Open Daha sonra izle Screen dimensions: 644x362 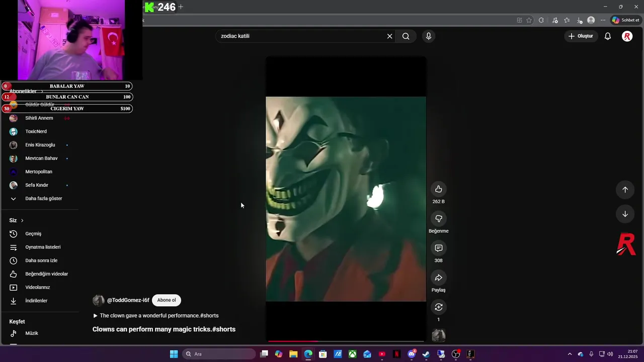39,260
